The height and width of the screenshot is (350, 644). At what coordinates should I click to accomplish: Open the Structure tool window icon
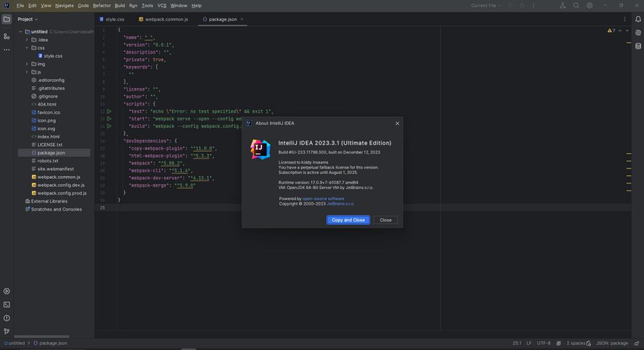[6, 37]
